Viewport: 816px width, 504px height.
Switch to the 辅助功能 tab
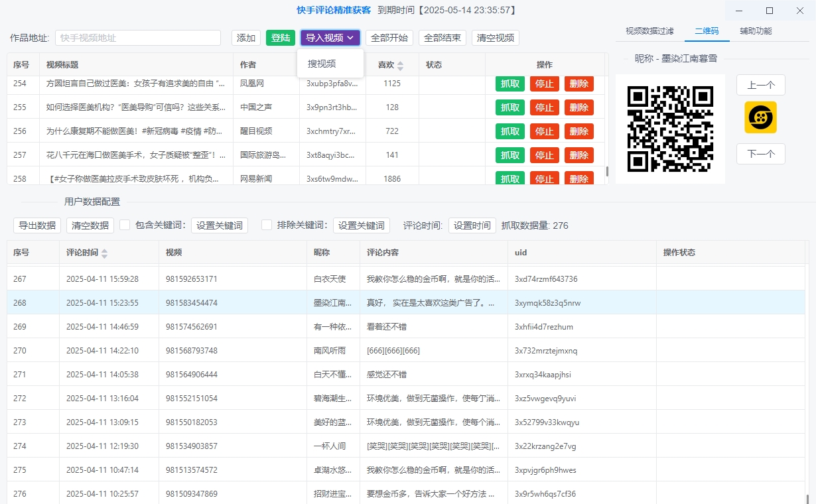756,31
